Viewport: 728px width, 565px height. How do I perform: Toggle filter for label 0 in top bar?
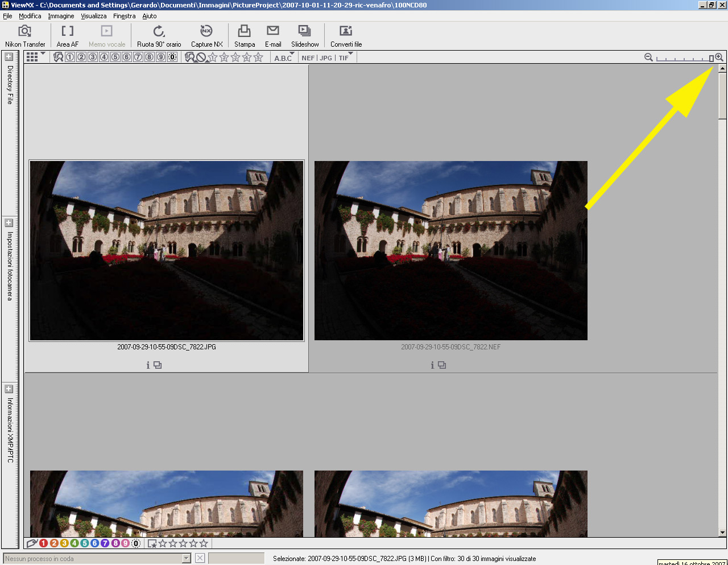(172, 57)
